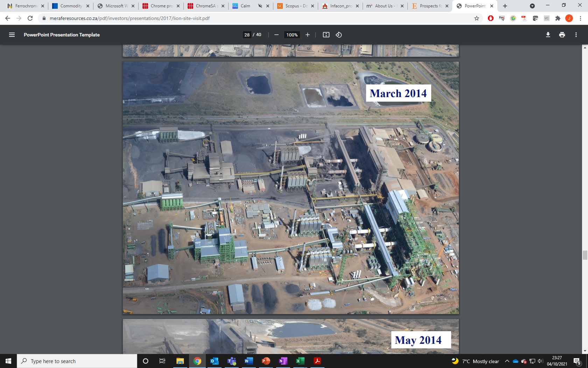The height and width of the screenshot is (368, 588).
Task: Switch to the Scopus browser tab
Action: (x=294, y=6)
